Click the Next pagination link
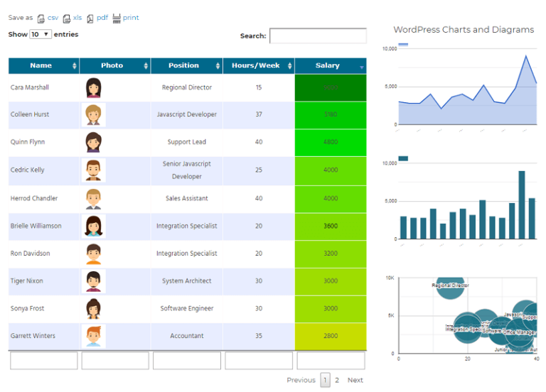The height and width of the screenshot is (392, 546). click(x=355, y=380)
